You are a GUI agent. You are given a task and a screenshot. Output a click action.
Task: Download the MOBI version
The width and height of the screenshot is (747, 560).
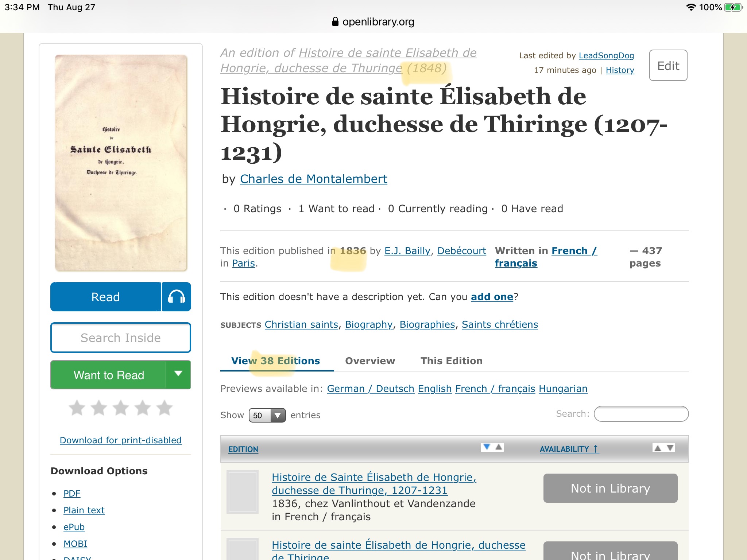pyautogui.click(x=75, y=544)
